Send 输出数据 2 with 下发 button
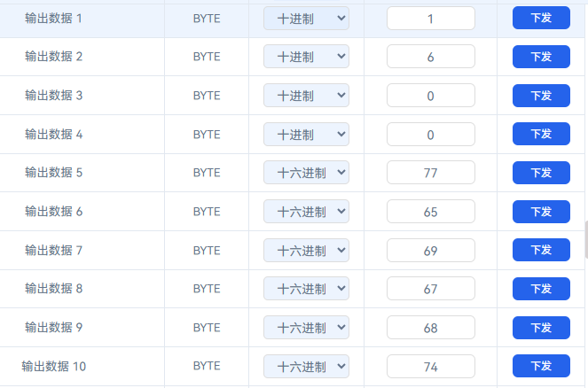 [541, 57]
